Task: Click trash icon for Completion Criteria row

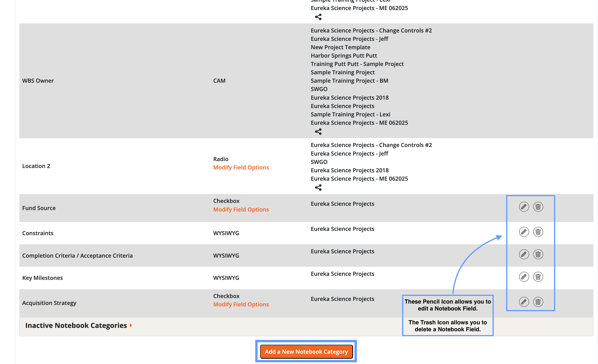Action: pyautogui.click(x=538, y=254)
